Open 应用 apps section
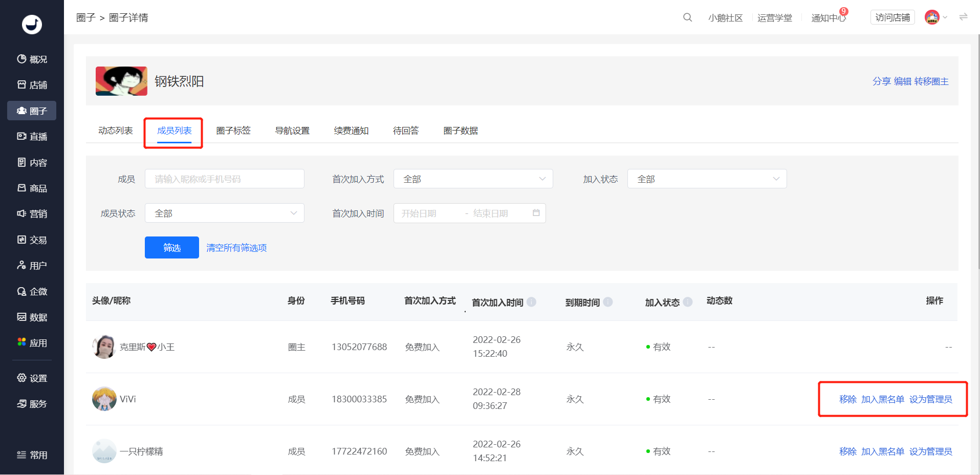 pyautogui.click(x=32, y=343)
